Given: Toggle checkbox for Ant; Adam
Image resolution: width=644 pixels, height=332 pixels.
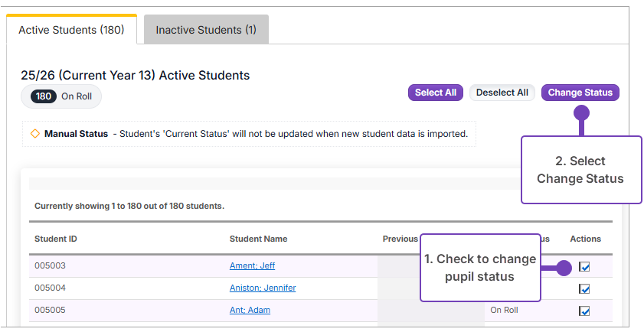Looking at the screenshot, I should [x=584, y=311].
